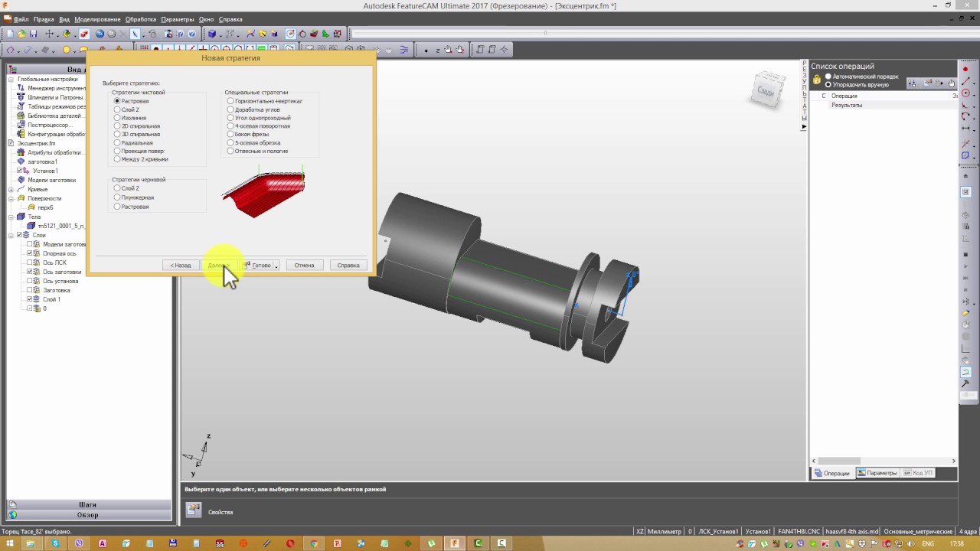980x551 pixels.
Task: Click the New file icon in toolbar
Action: pyautogui.click(x=10, y=34)
